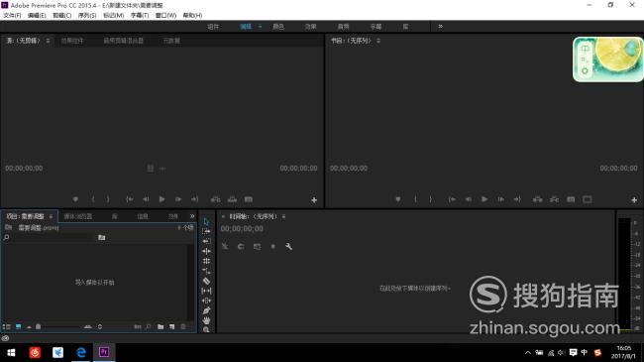Screen dimensions: 644x362
Task: Click Lift button in Program monitor
Action: tap(538, 199)
